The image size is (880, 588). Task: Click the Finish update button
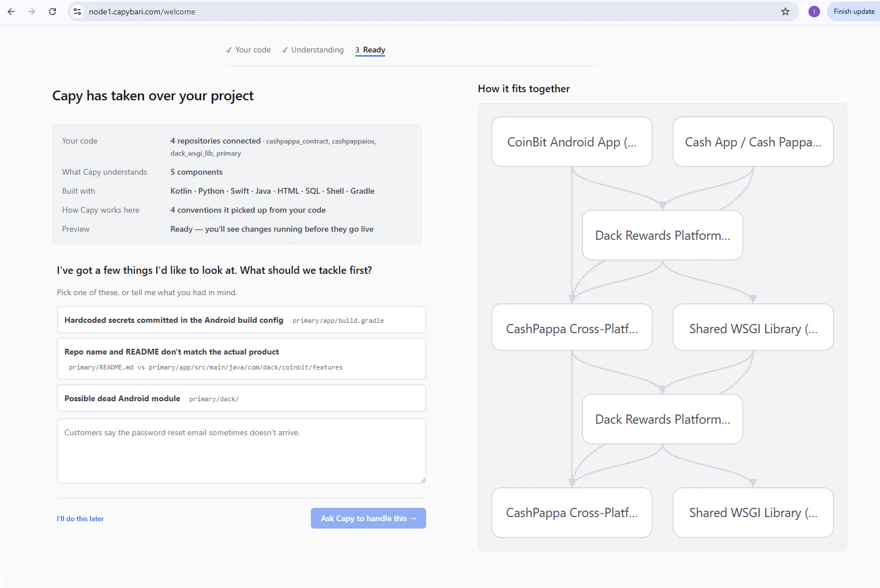[x=853, y=12]
